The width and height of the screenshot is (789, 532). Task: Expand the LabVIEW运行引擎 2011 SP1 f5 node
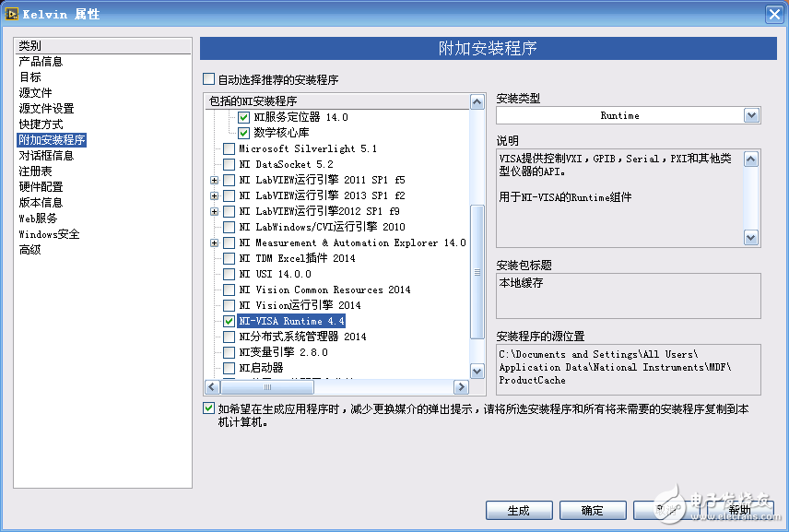coord(215,180)
